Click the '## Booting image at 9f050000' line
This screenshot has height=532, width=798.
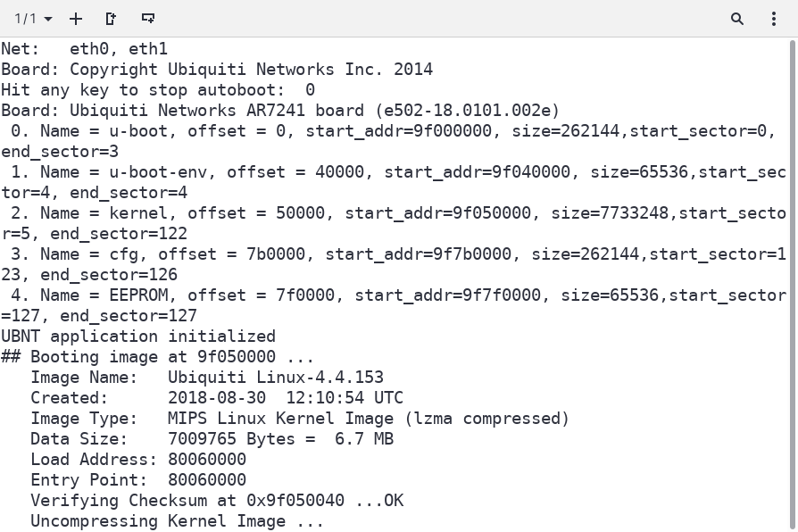point(157,357)
